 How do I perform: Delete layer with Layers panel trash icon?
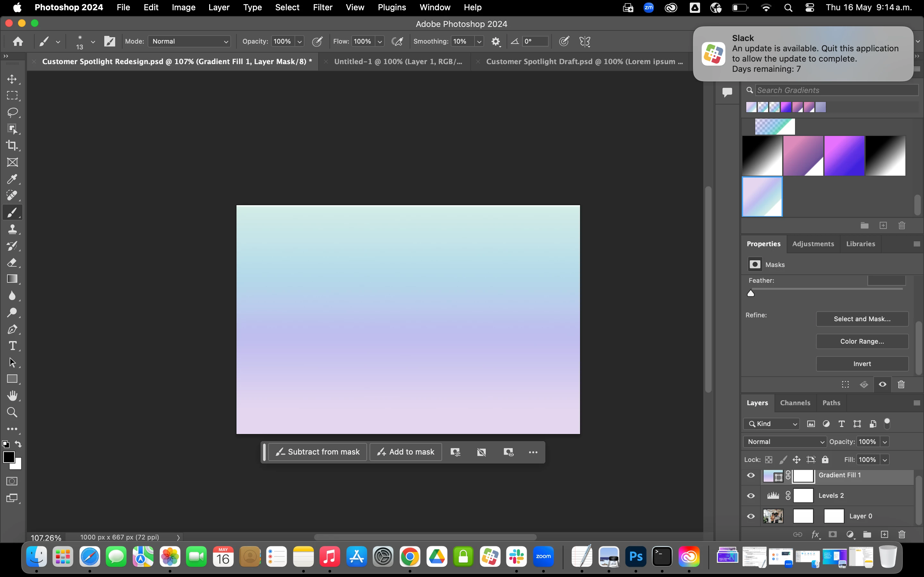[x=902, y=535]
